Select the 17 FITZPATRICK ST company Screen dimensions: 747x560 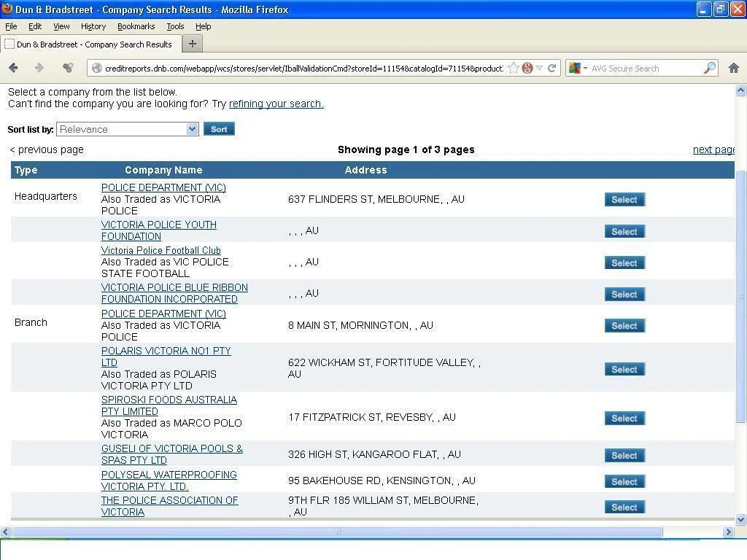tap(624, 418)
